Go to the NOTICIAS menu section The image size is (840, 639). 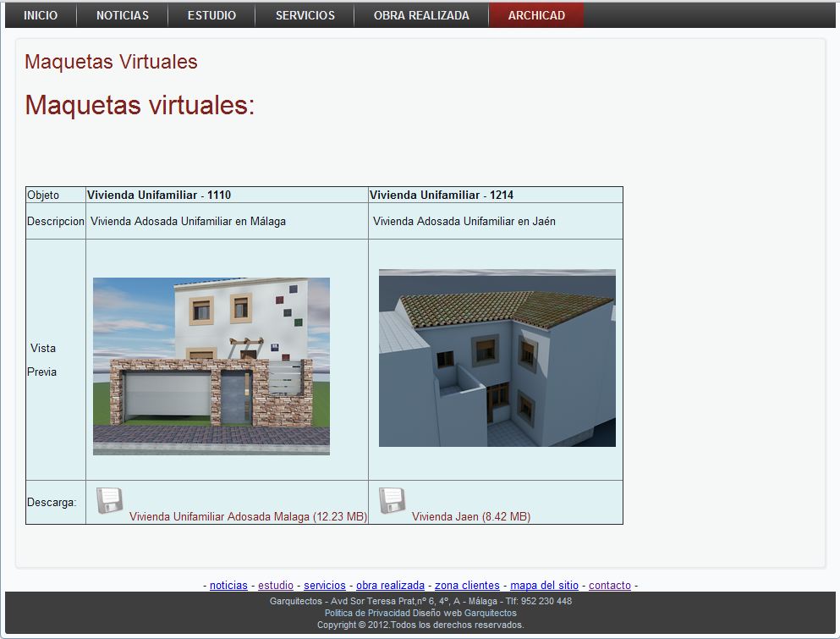coord(123,15)
